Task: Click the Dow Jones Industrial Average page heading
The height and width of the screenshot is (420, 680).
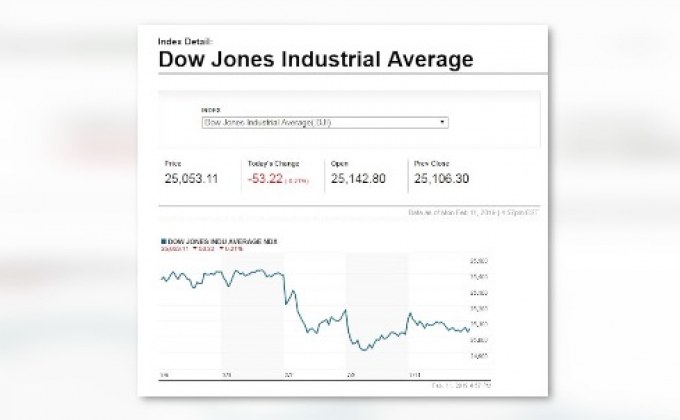Action: 316,59
